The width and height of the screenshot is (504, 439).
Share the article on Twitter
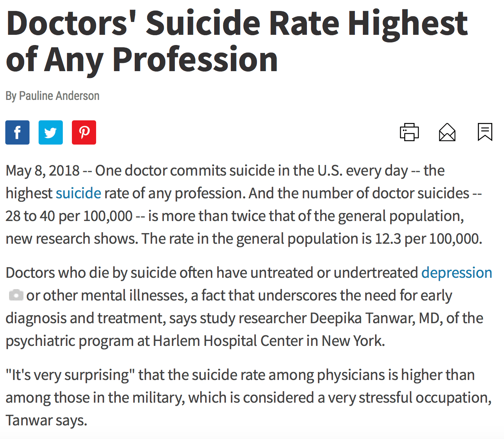51,132
